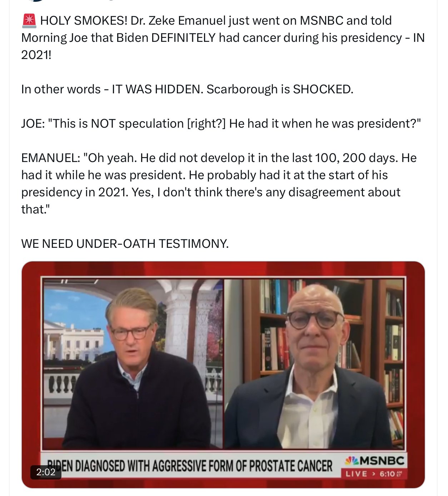
Task: Click the Scarborough is SHOCKED text
Action: (280, 89)
